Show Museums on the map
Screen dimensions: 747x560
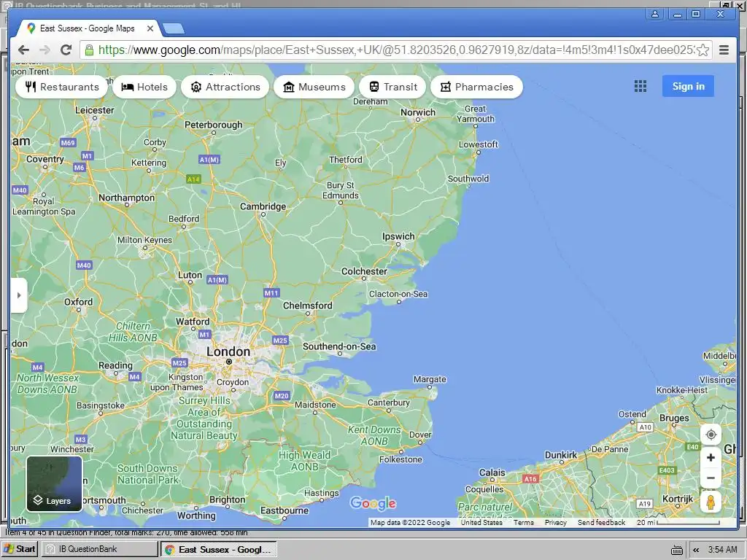point(314,87)
